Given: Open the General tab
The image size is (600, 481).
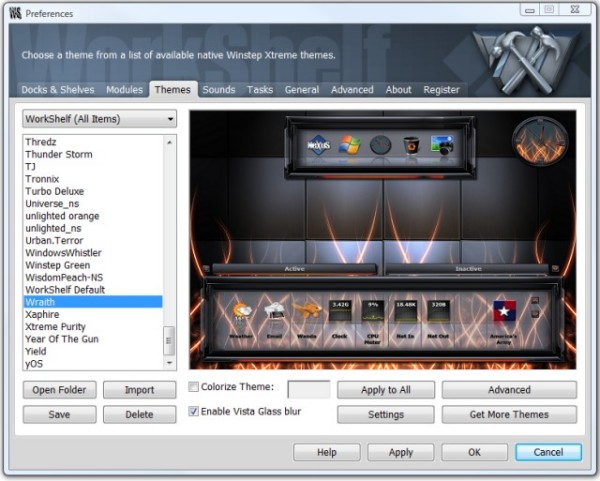Looking at the screenshot, I should click(302, 90).
